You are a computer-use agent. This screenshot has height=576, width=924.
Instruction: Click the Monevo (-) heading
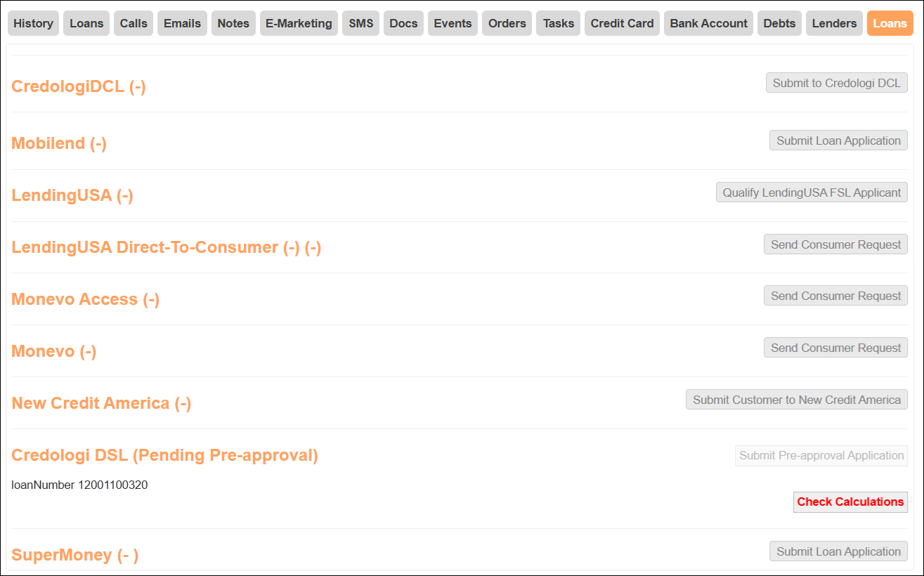click(54, 351)
